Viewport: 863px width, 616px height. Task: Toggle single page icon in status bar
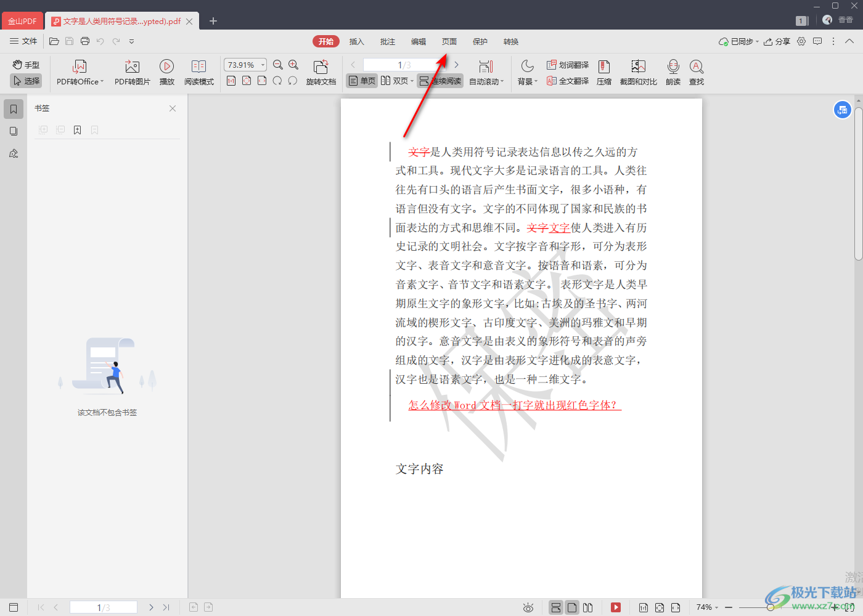[572, 607]
